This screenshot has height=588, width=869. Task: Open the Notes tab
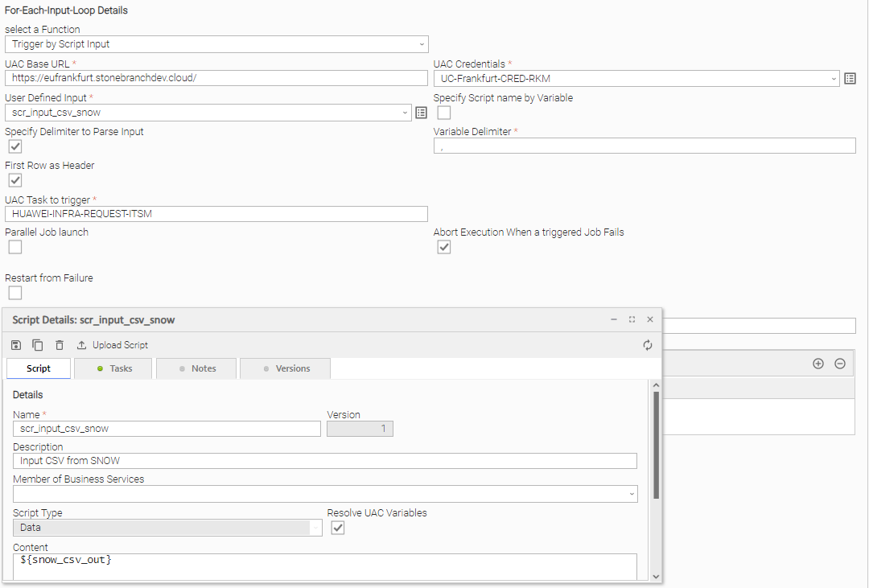tap(196, 368)
